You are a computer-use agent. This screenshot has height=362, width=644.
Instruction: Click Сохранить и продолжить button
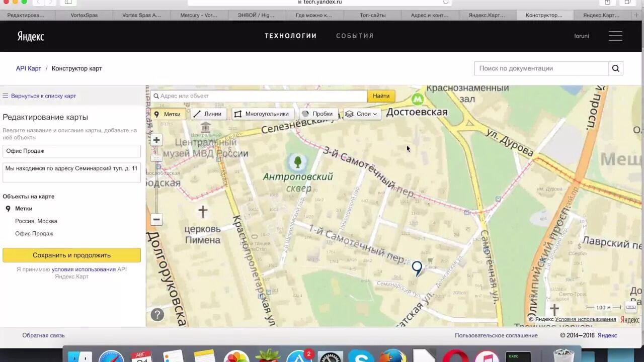pos(71,255)
